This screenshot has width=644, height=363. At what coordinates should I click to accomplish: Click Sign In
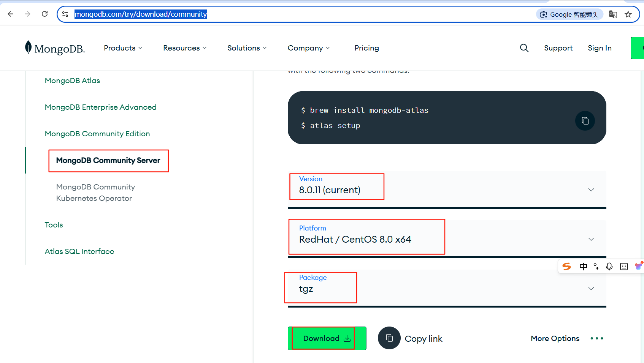tap(600, 48)
